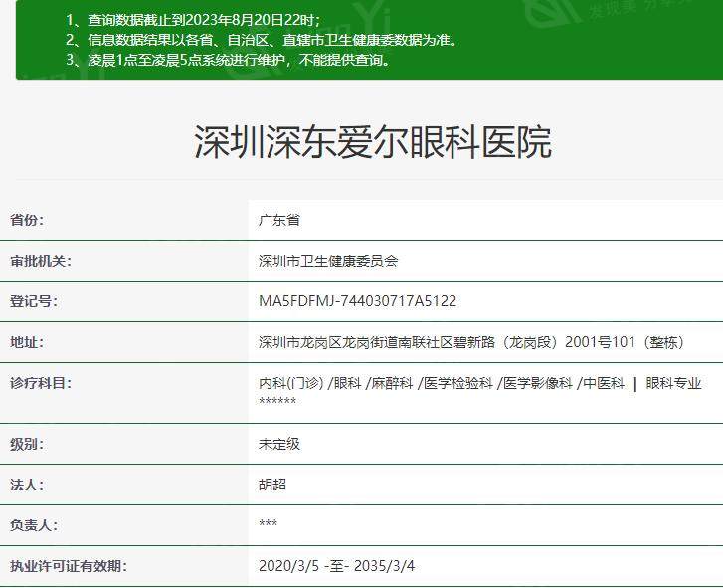Click the 级别 label
This screenshot has height=588, width=723.
(27, 444)
